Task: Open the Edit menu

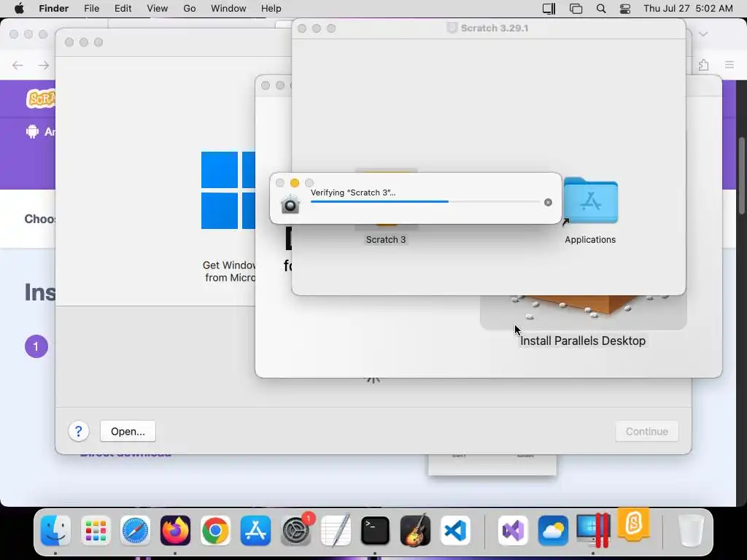Action: click(x=123, y=9)
